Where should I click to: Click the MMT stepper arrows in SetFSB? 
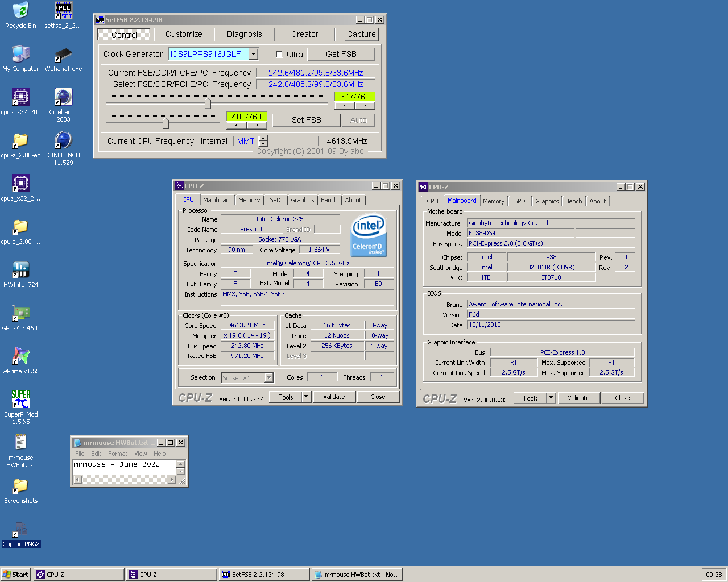(263, 141)
